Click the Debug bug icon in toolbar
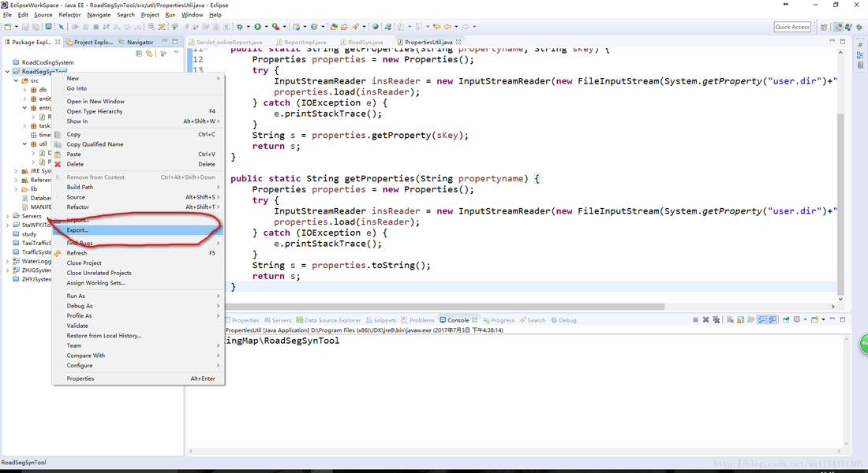 [x=240, y=27]
